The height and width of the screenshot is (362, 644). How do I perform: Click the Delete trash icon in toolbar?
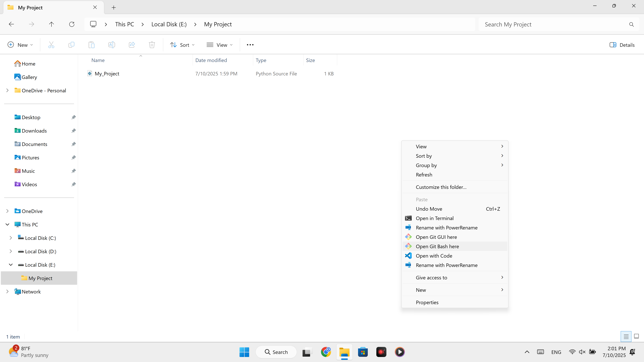152,45
